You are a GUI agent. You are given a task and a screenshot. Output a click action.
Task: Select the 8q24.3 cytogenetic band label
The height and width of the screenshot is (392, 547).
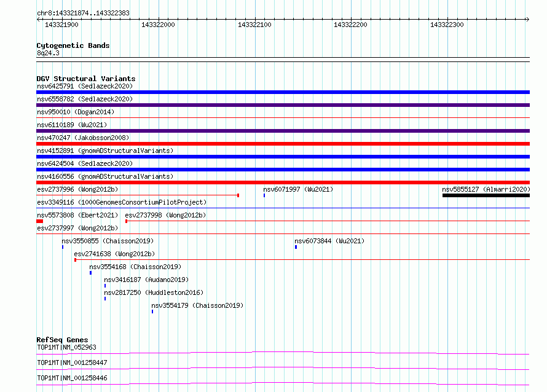click(x=48, y=53)
